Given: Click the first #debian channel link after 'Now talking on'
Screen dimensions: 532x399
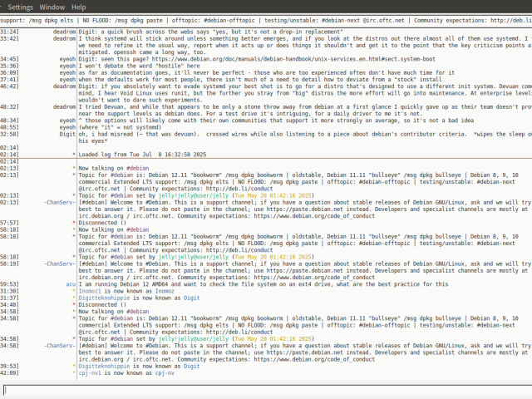Looking at the screenshot, I should [137, 168].
